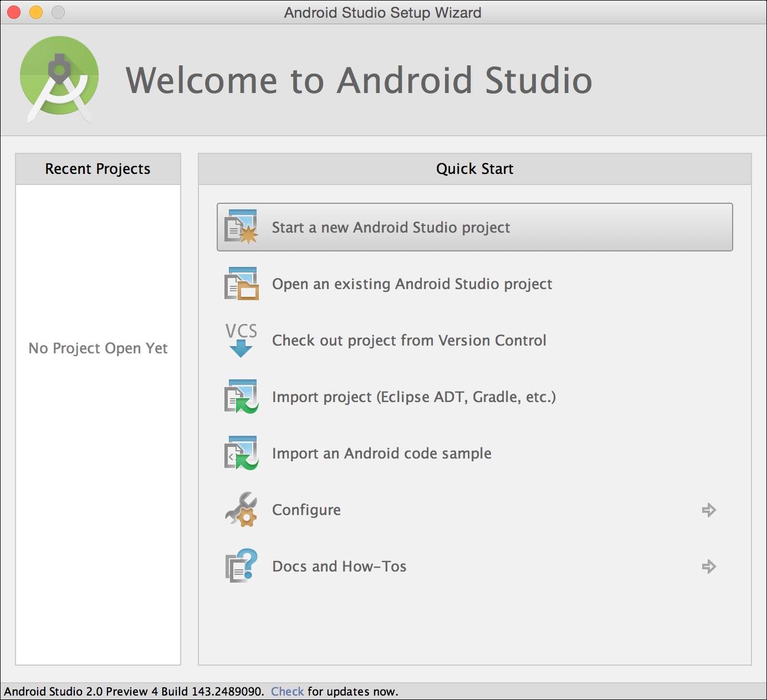Screen dimensions: 767x700
Task: Open an existing Android Studio project
Action: [x=412, y=284]
